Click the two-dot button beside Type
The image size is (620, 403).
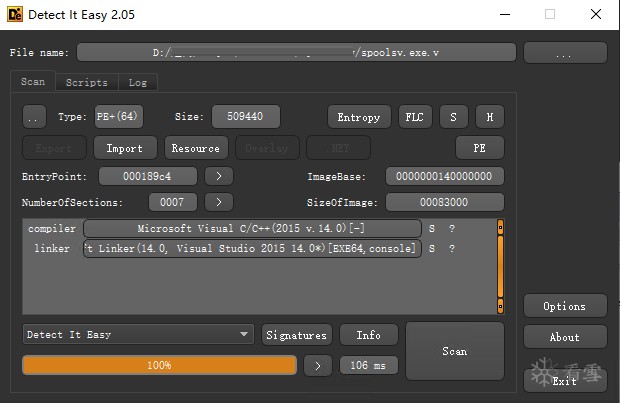pos(34,117)
